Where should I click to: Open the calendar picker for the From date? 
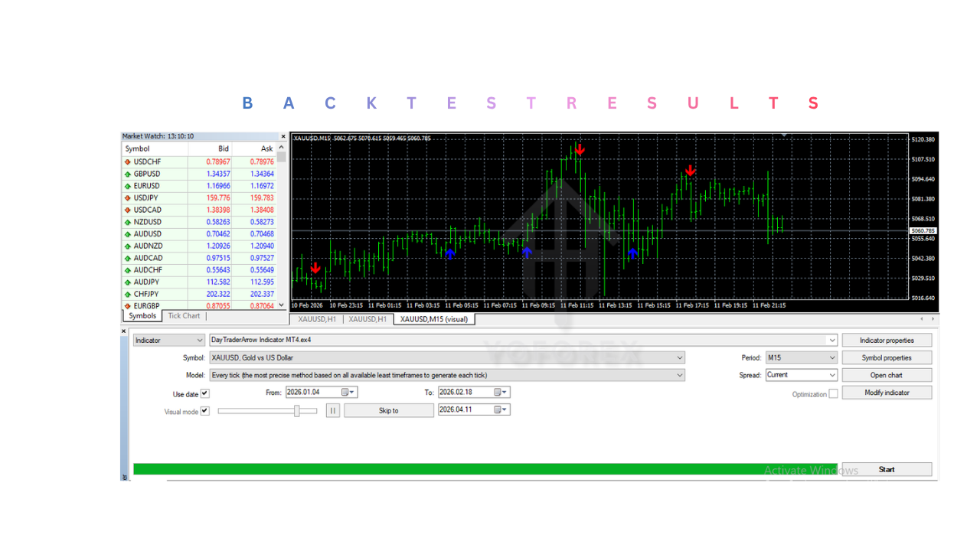click(x=350, y=391)
